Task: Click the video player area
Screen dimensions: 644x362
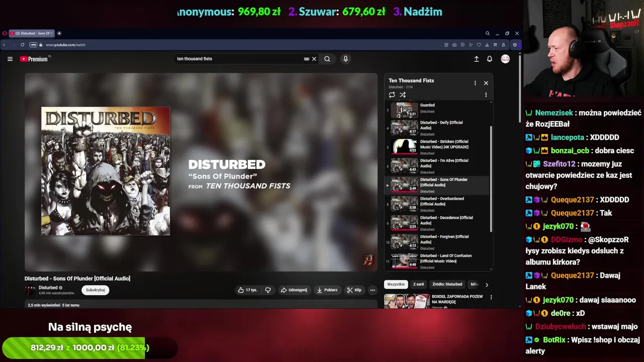Action: [x=201, y=172]
